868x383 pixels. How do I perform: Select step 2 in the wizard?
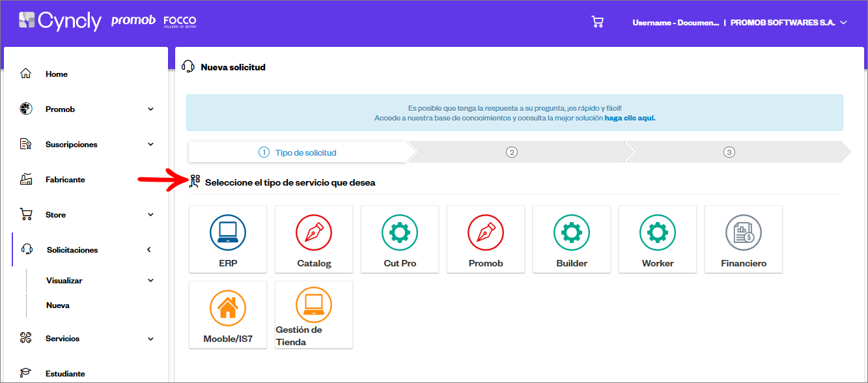pos(512,152)
